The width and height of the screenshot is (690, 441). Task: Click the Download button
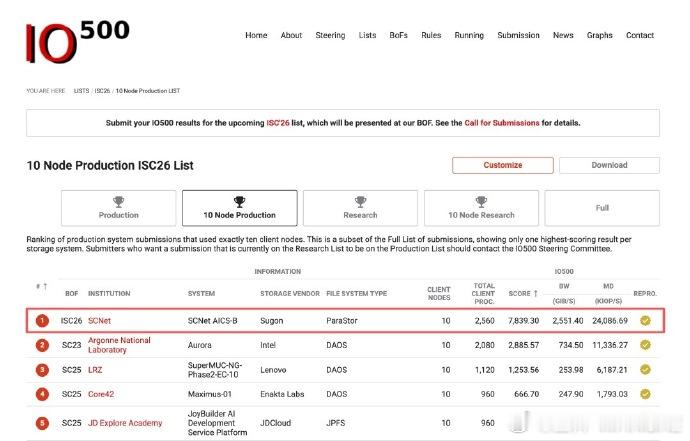[x=609, y=165]
